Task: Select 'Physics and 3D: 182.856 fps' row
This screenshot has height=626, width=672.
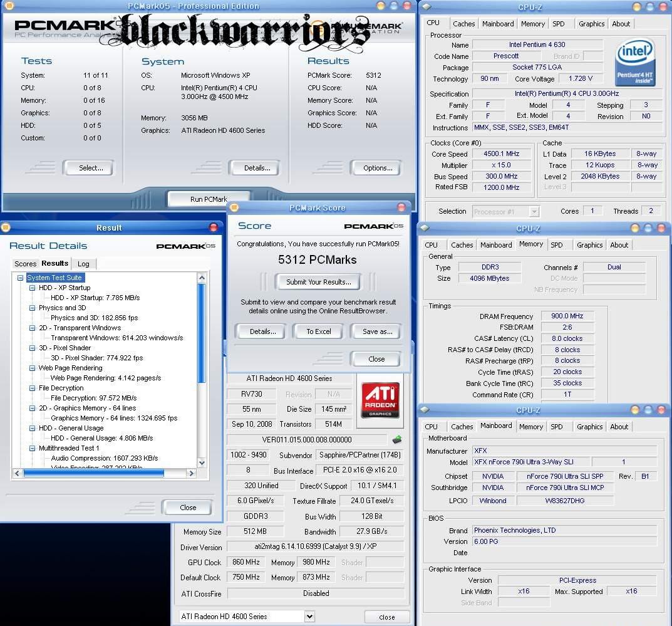Action: pos(95,318)
